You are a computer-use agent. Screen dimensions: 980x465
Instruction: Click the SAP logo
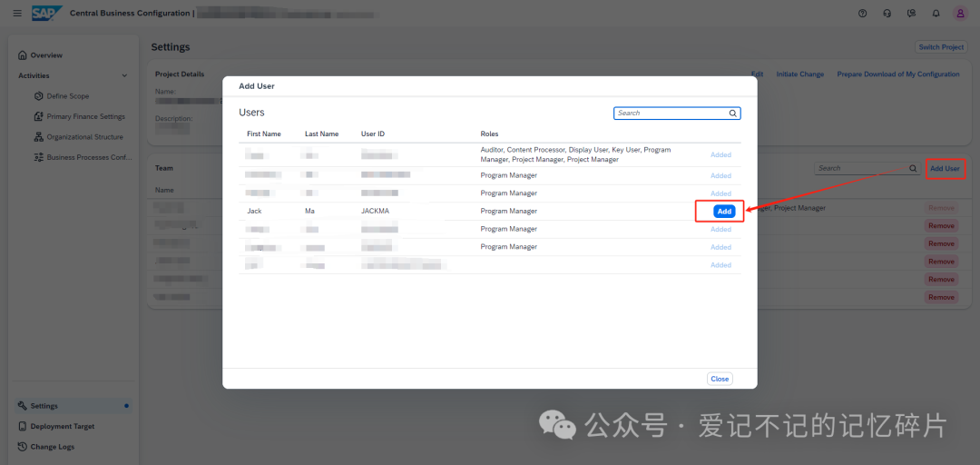47,13
